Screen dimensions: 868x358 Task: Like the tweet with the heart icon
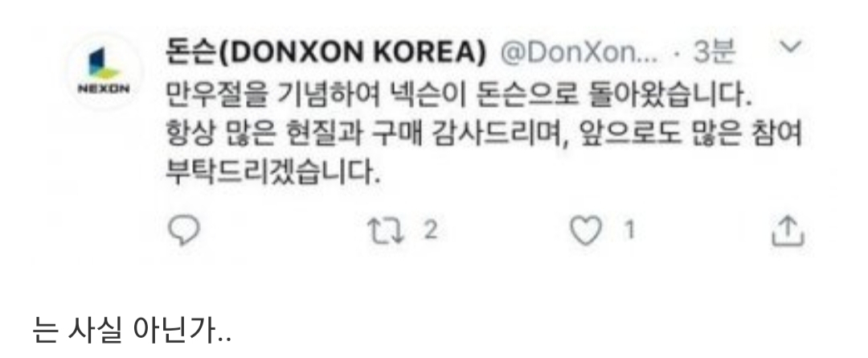coord(586,231)
